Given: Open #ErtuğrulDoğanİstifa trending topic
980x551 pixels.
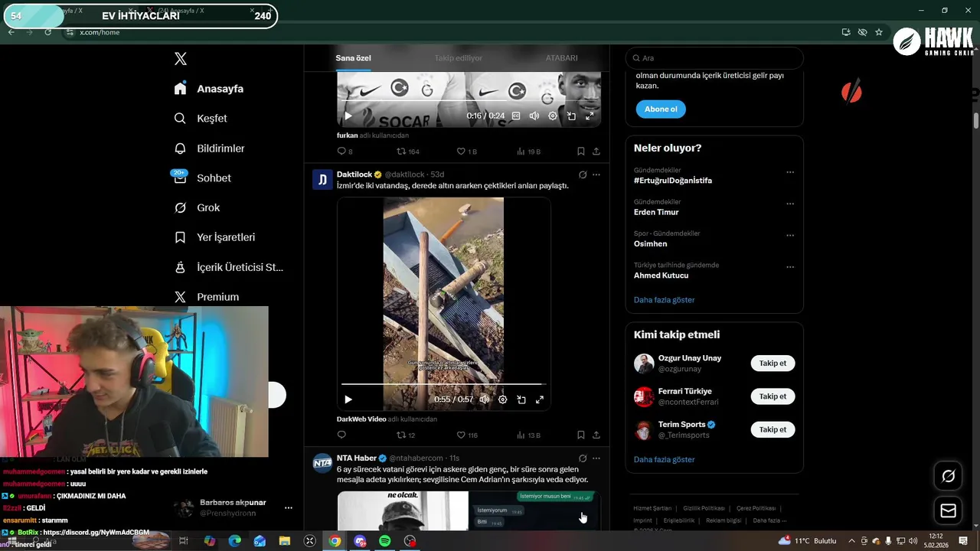Looking at the screenshot, I should click(x=673, y=181).
